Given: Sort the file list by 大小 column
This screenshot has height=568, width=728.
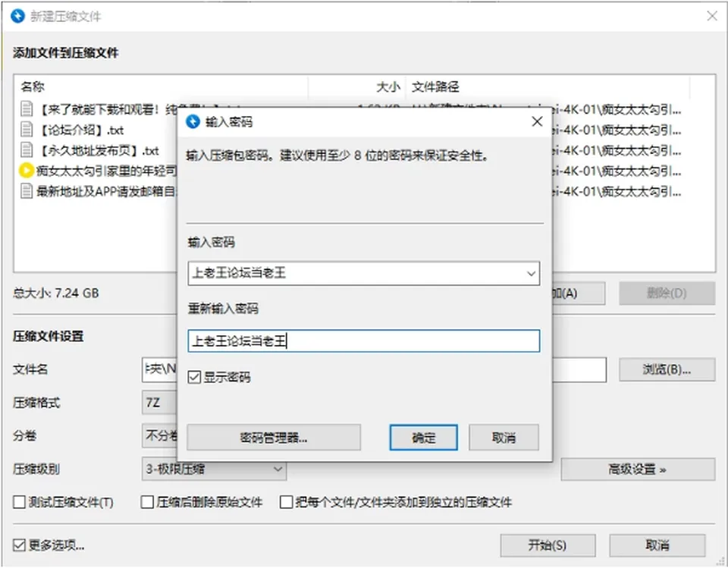Looking at the screenshot, I should 388,87.
